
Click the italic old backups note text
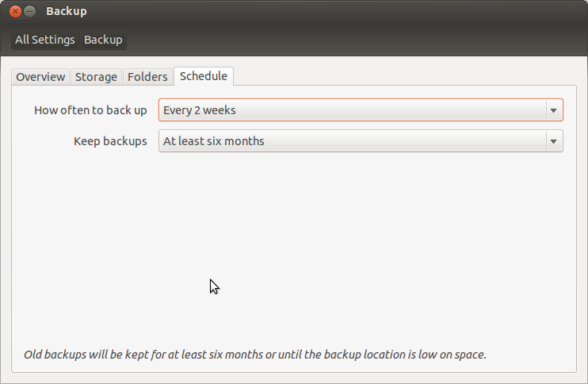pyautogui.click(x=255, y=354)
